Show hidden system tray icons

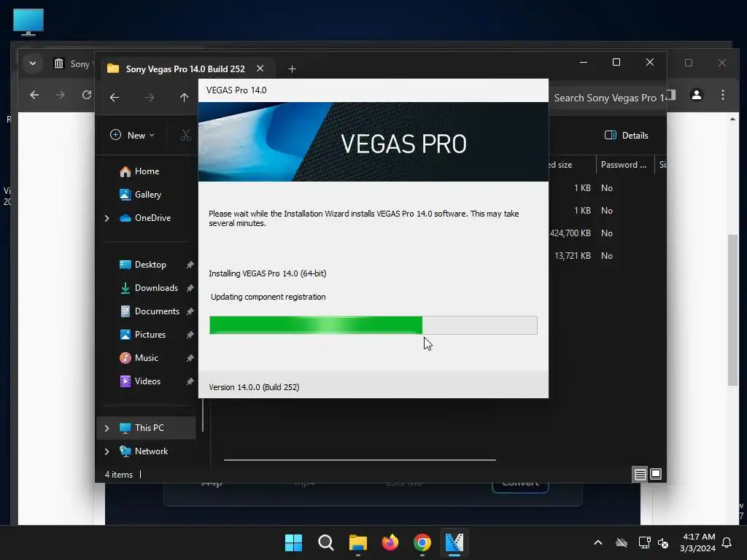(x=598, y=542)
